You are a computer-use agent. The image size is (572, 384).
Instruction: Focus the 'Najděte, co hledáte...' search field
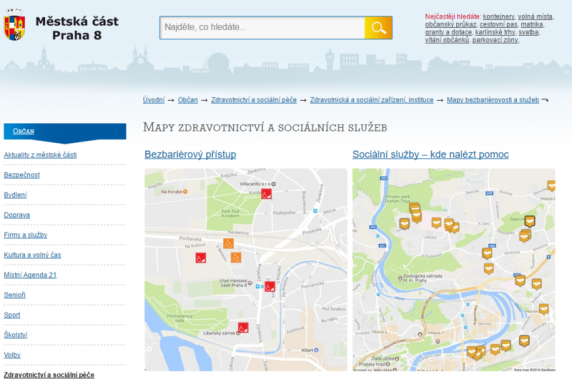[x=262, y=28]
